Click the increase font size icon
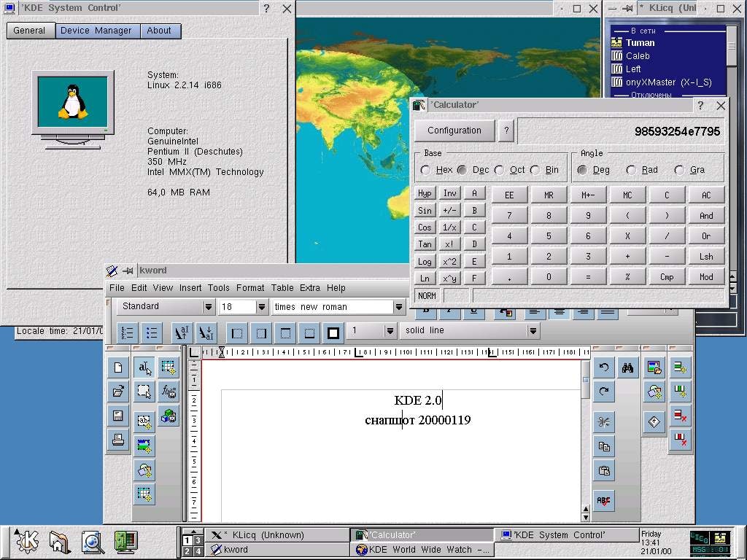Screen dimensions: 747x560 [182, 332]
